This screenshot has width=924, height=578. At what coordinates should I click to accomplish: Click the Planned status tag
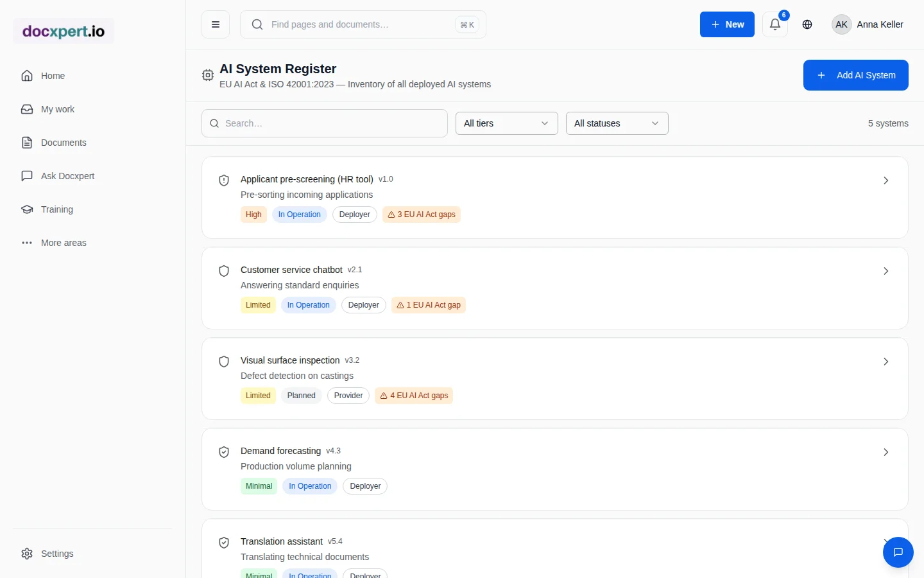click(x=302, y=396)
